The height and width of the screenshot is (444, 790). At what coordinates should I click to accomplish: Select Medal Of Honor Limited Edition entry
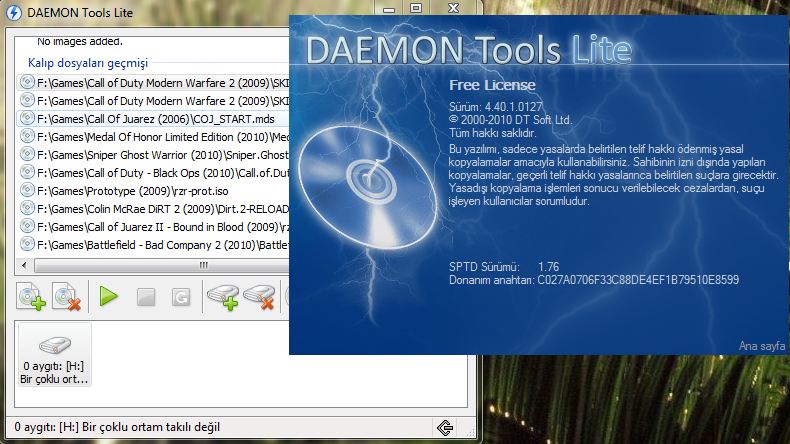(x=154, y=137)
